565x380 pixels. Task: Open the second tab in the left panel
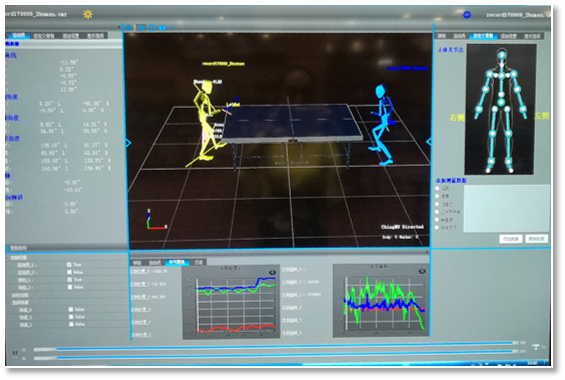point(44,36)
